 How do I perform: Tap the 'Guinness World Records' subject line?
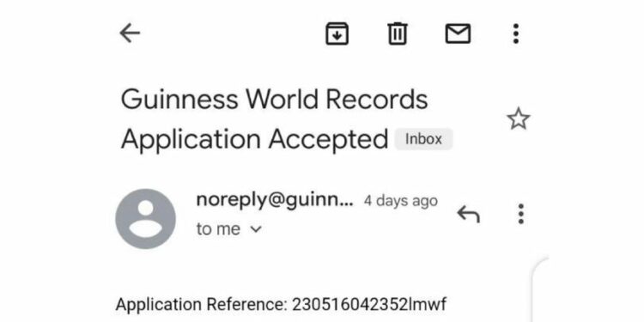(275, 99)
